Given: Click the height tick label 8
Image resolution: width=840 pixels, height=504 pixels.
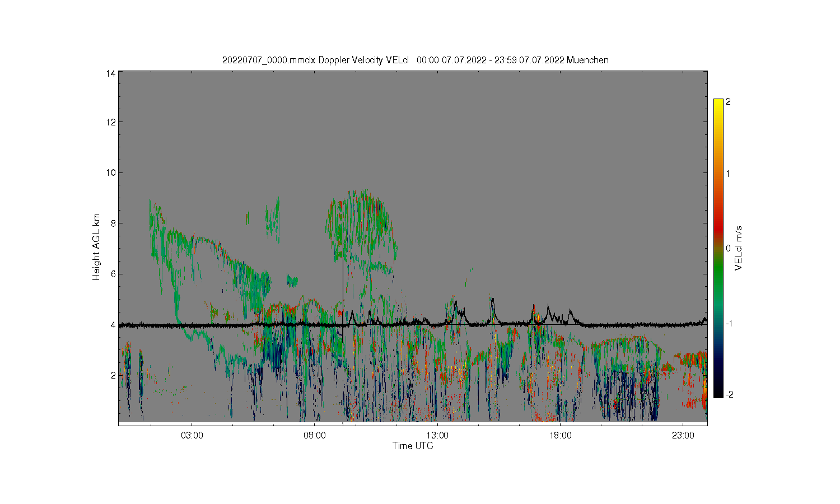Looking at the screenshot, I should pos(113,223).
